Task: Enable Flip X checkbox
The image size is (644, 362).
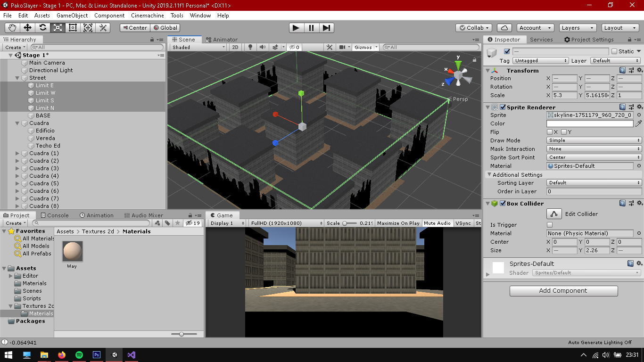Action: pyautogui.click(x=550, y=132)
